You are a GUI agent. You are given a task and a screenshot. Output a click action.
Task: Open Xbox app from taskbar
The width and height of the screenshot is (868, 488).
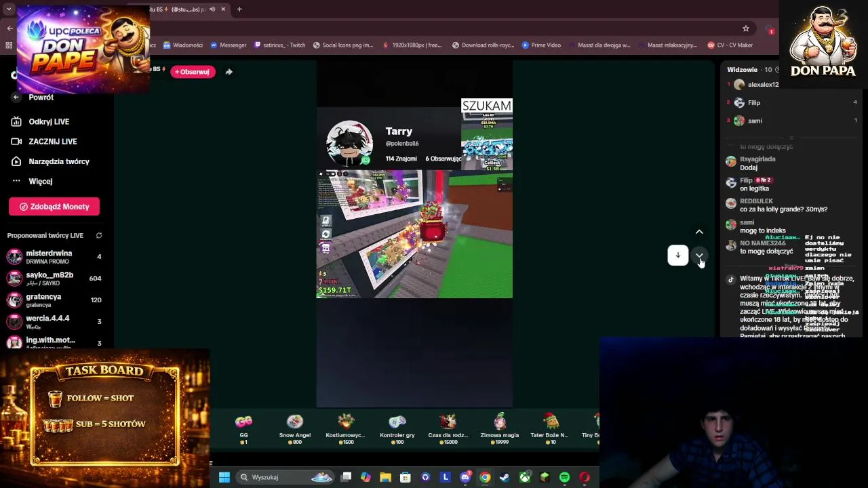(525, 477)
